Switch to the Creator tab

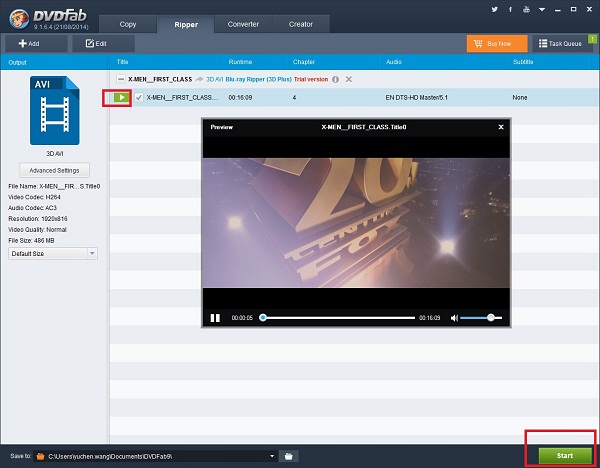coord(301,24)
